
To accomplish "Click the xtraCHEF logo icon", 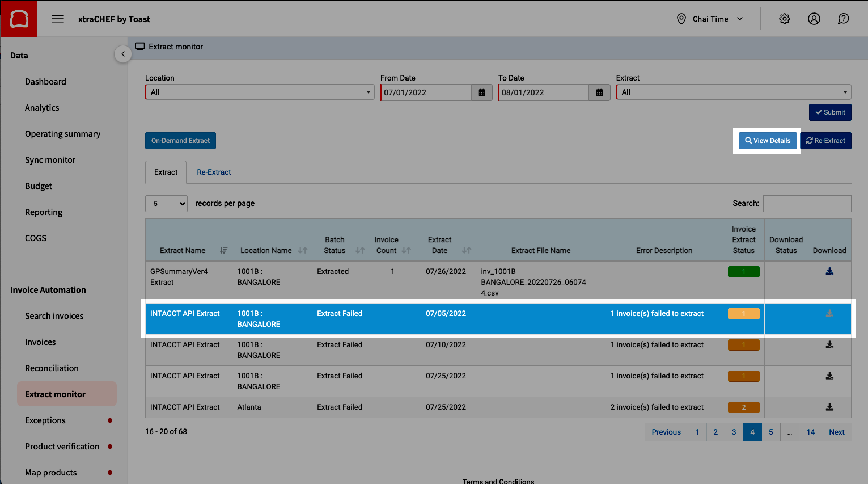I will [19, 19].
